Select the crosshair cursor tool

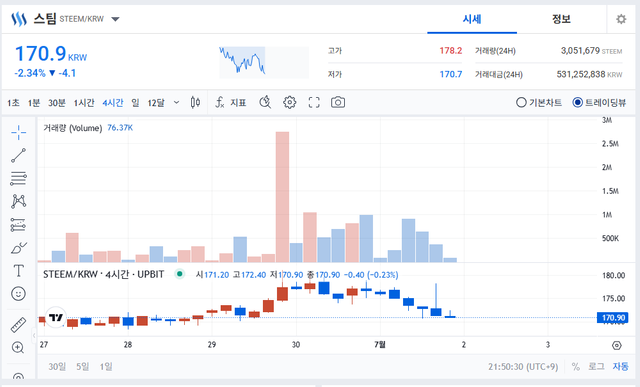click(18, 133)
